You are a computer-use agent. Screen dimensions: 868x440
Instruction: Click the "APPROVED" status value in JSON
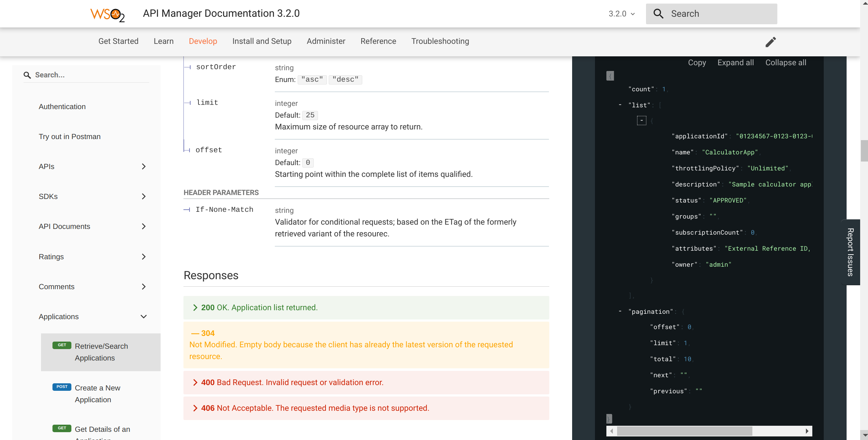(x=728, y=200)
